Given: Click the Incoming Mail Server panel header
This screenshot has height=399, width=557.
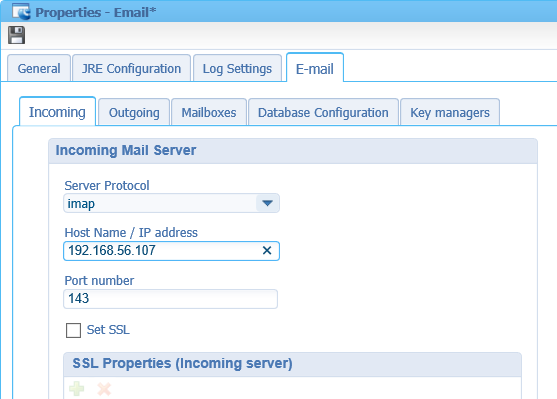Looking at the screenshot, I should pyautogui.click(x=293, y=151).
